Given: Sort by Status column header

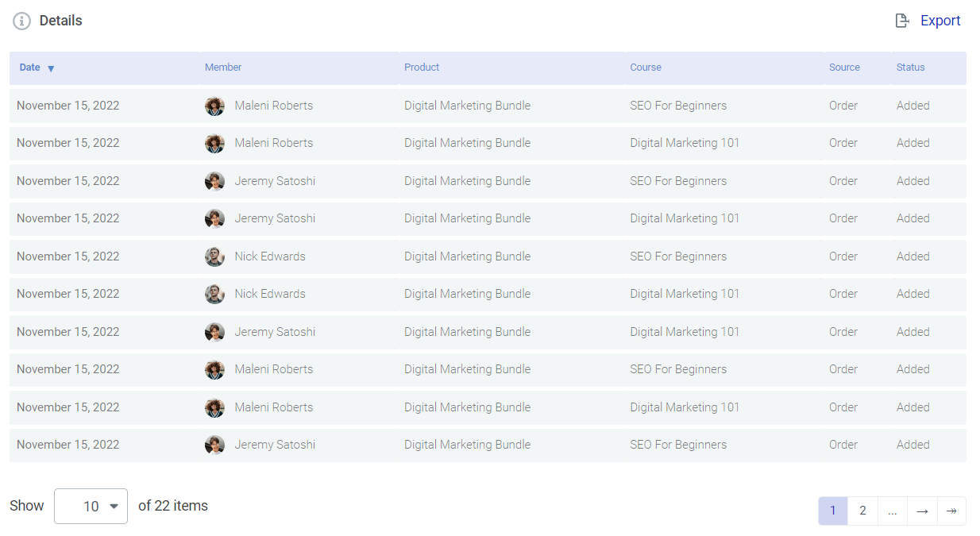Looking at the screenshot, I should pos(910,68).
